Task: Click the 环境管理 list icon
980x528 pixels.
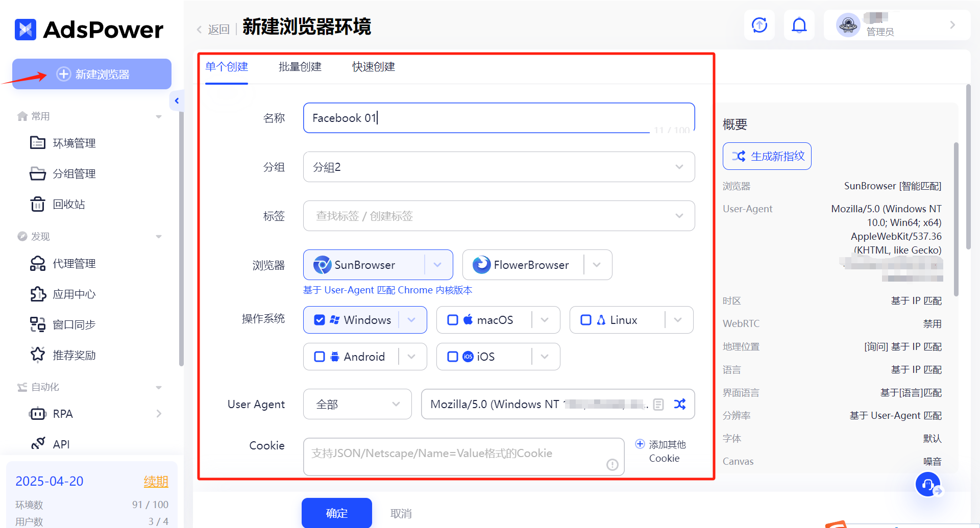Action: tap(38, 142)
